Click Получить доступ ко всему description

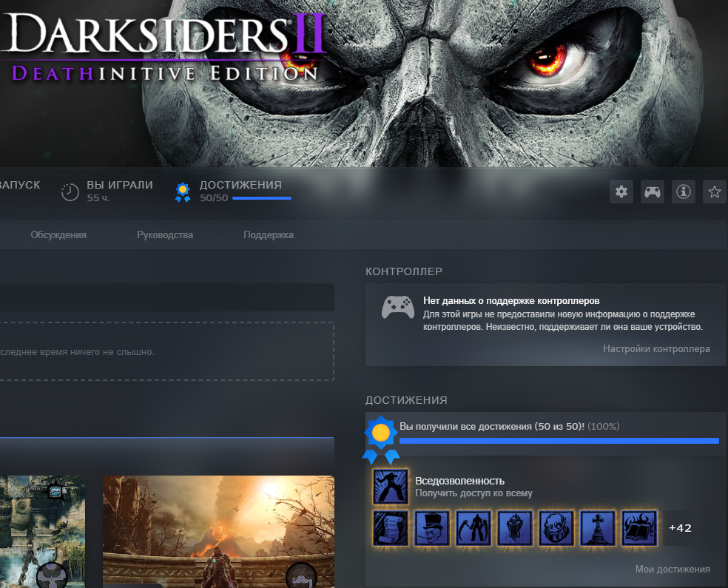coord(473,493)
